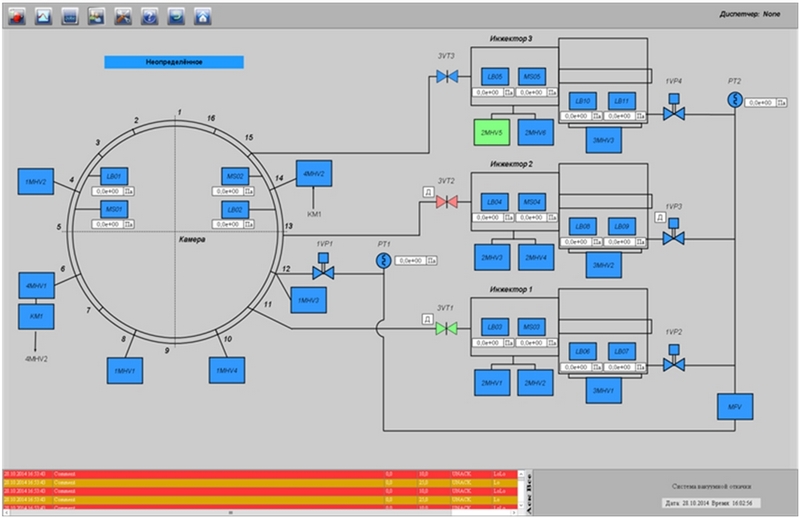
Task: Click the tools wrench toolbar icon
Action: 123,16
